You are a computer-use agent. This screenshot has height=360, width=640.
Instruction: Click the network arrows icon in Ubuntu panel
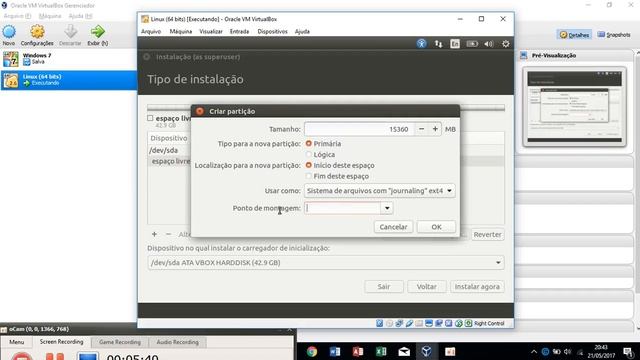point(438,44)
